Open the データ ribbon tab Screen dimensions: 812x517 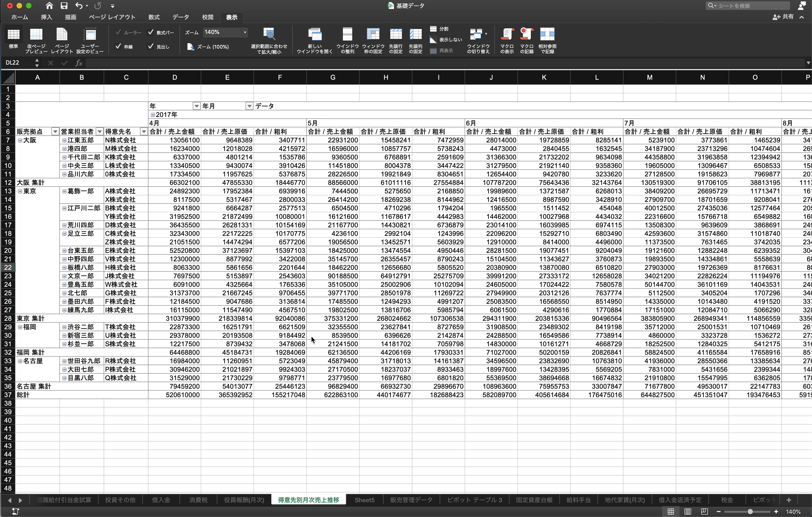tap(181, 17)
